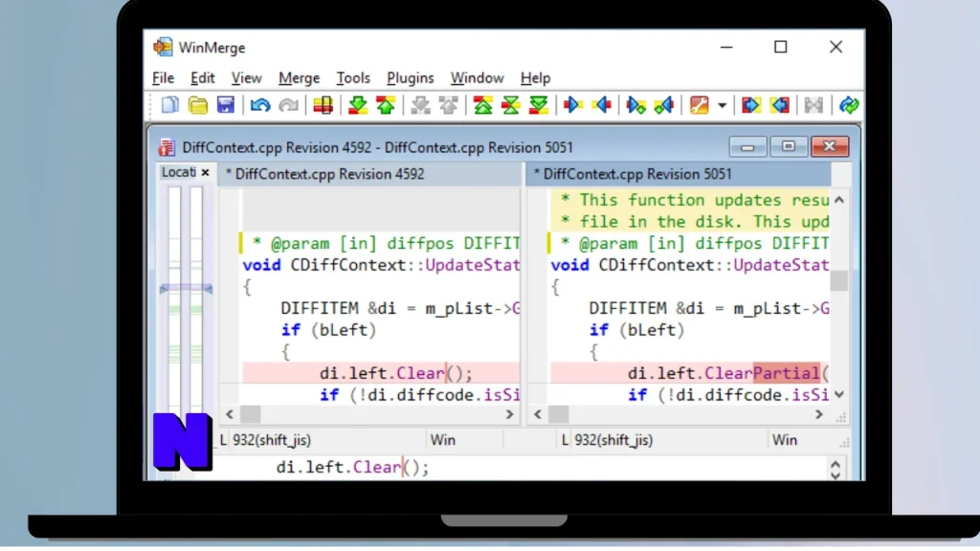Create a new blank comparison document
Viewport: 980px width, 551px height.
170,105
